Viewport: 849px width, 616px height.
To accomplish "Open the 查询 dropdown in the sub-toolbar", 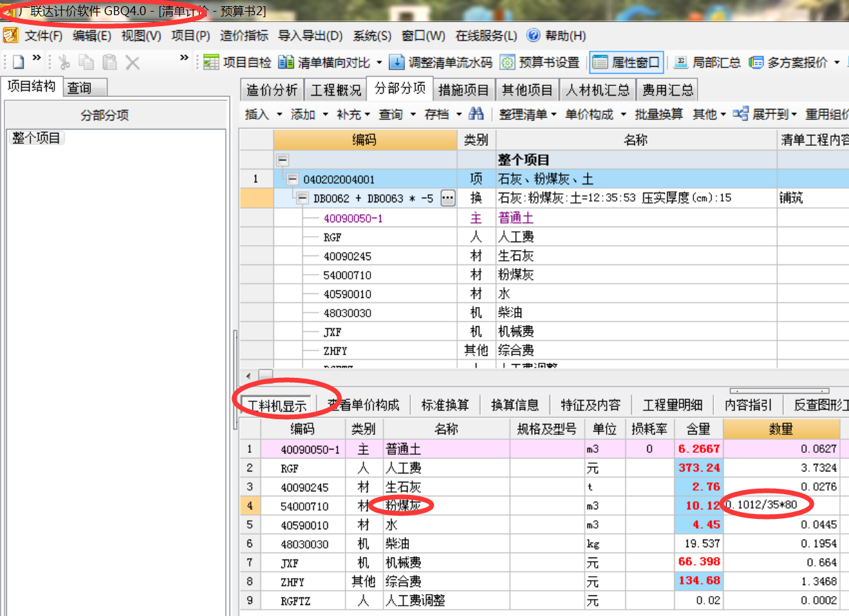I will (x=413, y=114).
